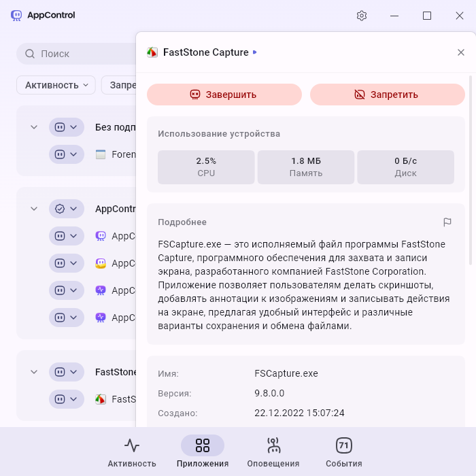Click the FastStone child row app icon
Image resolution: width=476 pixels, height=476 pixels.
(x=101, y=399)
